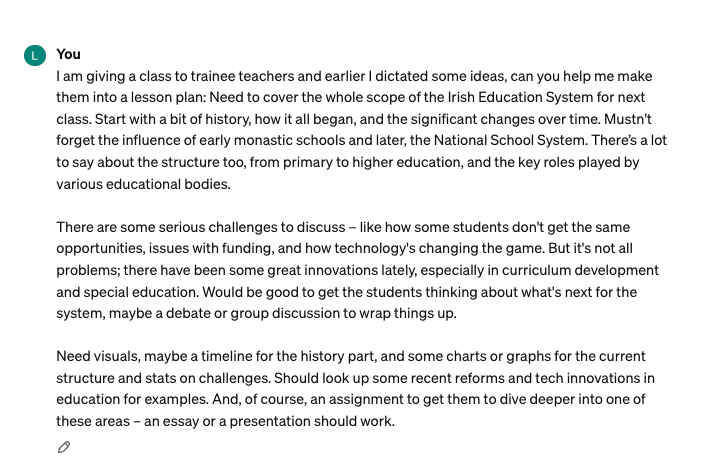Click the phrase various educational bodies
The image size is (727, 457).
(x=143, y=184)
